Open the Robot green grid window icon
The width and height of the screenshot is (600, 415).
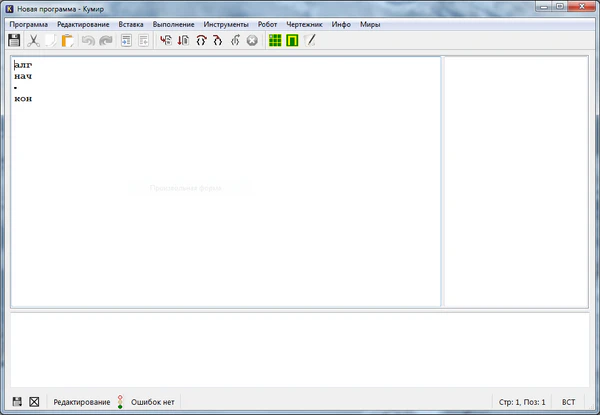coord(275,41)
